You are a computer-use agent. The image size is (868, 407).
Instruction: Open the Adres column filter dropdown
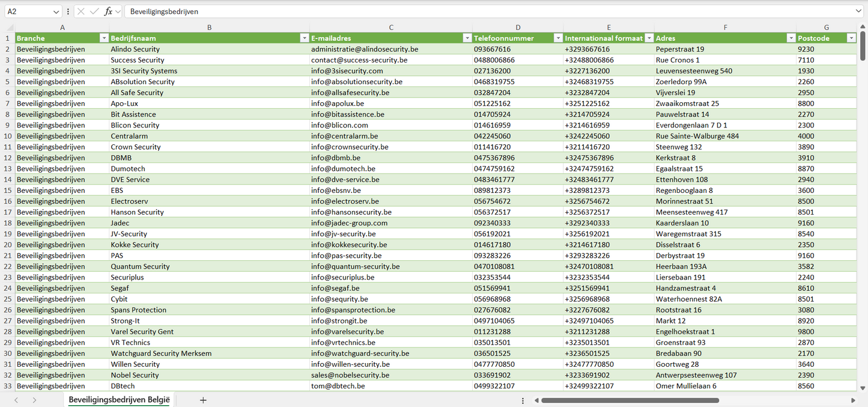(x=791, y=38)
